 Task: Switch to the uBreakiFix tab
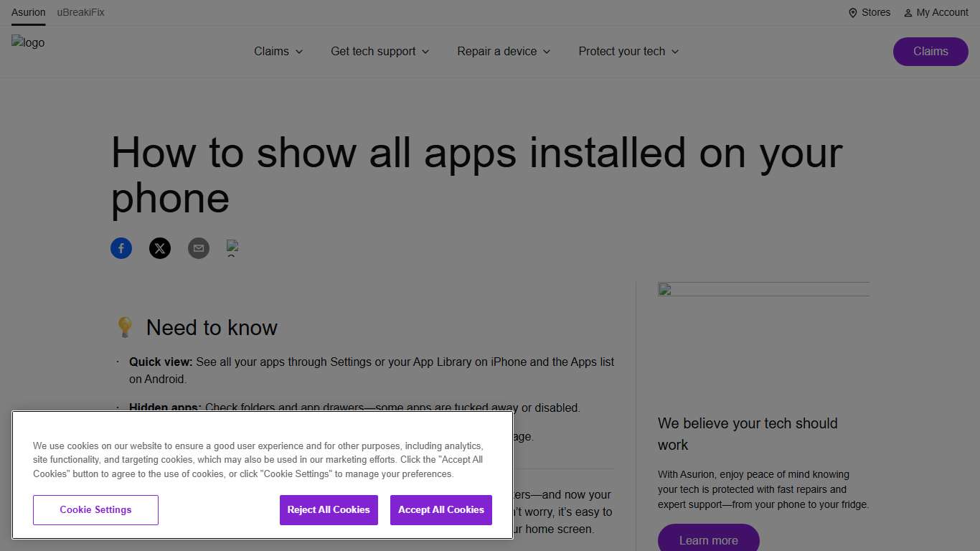click(x=80, y=12)
